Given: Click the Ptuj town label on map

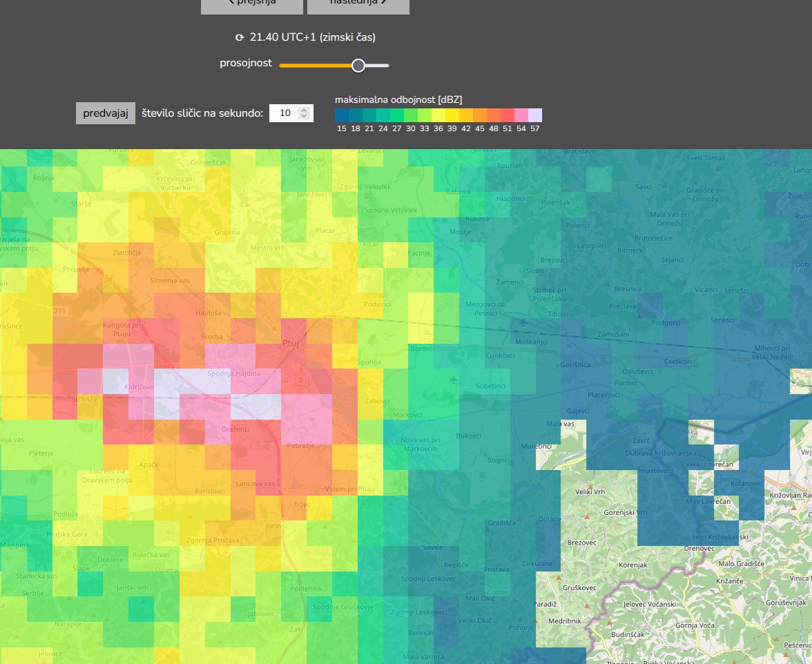Looking at the screenshot, I should tap(289, 342).
